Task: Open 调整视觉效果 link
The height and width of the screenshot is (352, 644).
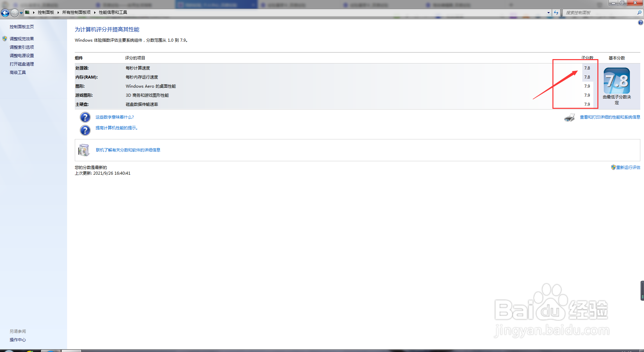Action: (x=22, y=39)
